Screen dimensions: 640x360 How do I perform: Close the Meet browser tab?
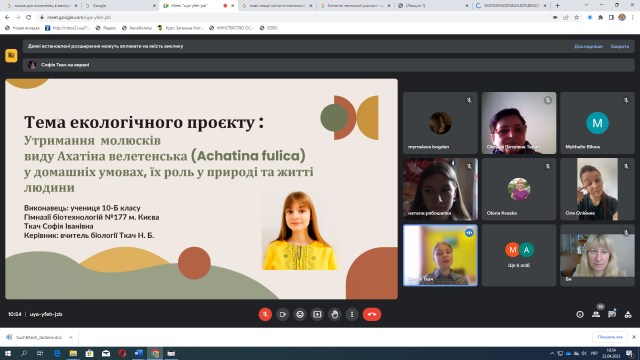pos(233,6)
